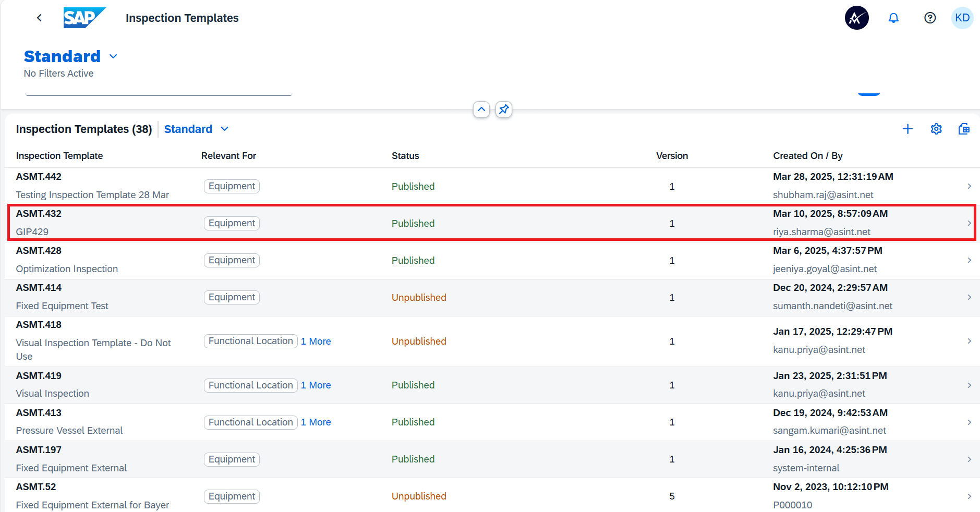Click the Version column header

pos(672,156)
